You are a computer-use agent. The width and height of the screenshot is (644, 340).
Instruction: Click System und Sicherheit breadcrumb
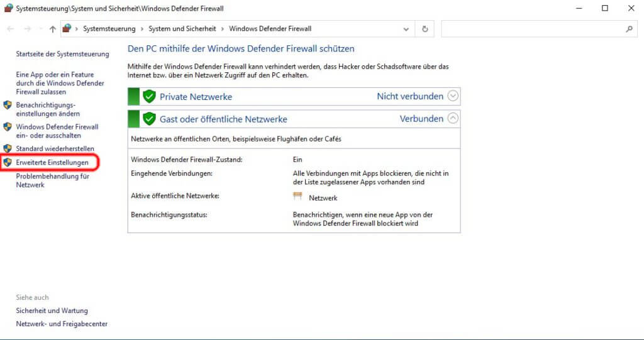pyautogui.click(x=182, y=29)
